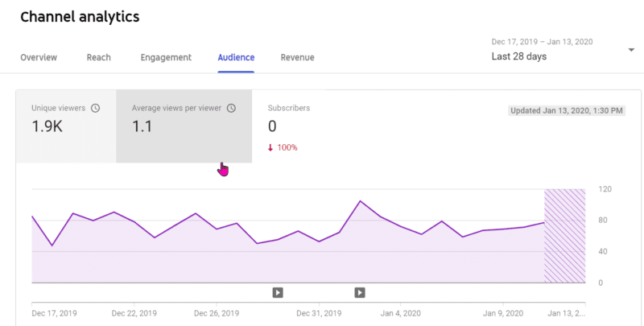This screenshot has height=326, width=644.
Task: Open the date range dropdown arrow
Action: [x=631, y=50]
